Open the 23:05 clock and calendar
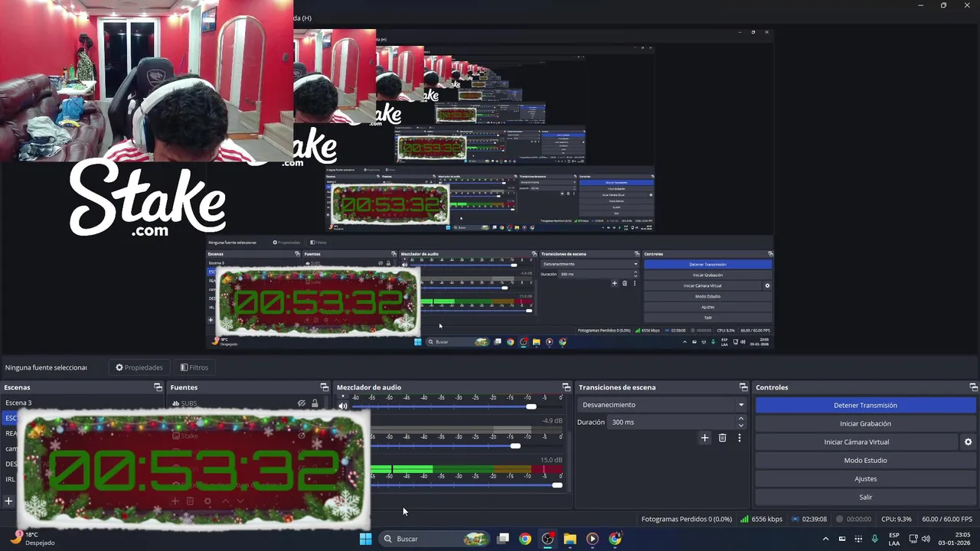Image resolution: width=980 pixels, height=551 pixels. click(x=955, y=539)
